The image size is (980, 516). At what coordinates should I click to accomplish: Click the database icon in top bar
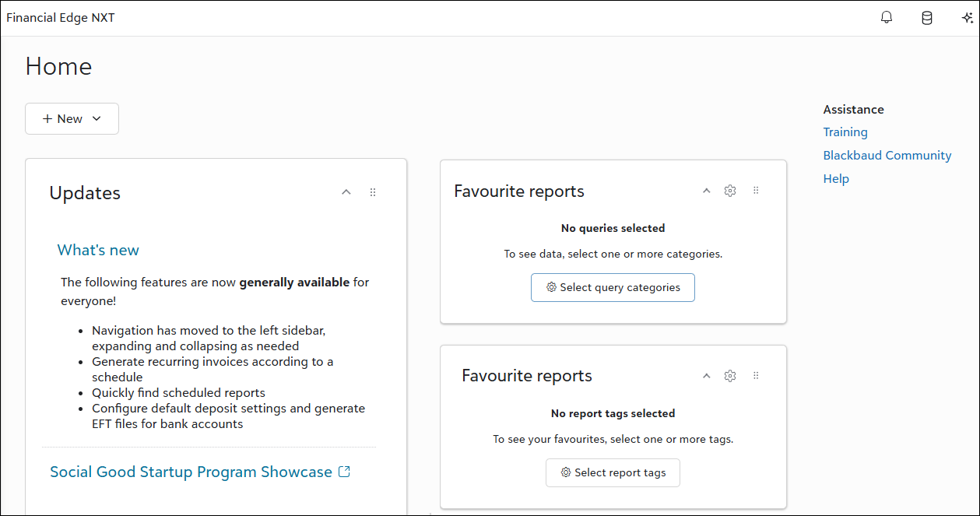(927, 18)
